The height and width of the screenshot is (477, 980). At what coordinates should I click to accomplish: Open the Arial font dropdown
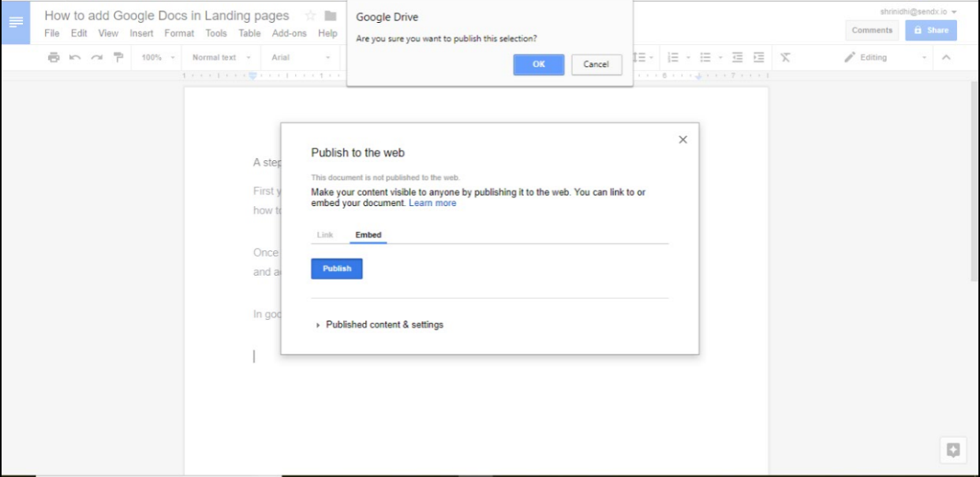(x=301, y=58)
